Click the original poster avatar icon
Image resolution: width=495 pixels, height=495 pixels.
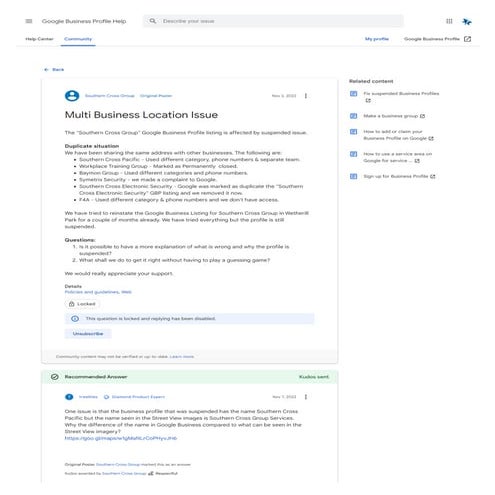click(x=72, y=96)
